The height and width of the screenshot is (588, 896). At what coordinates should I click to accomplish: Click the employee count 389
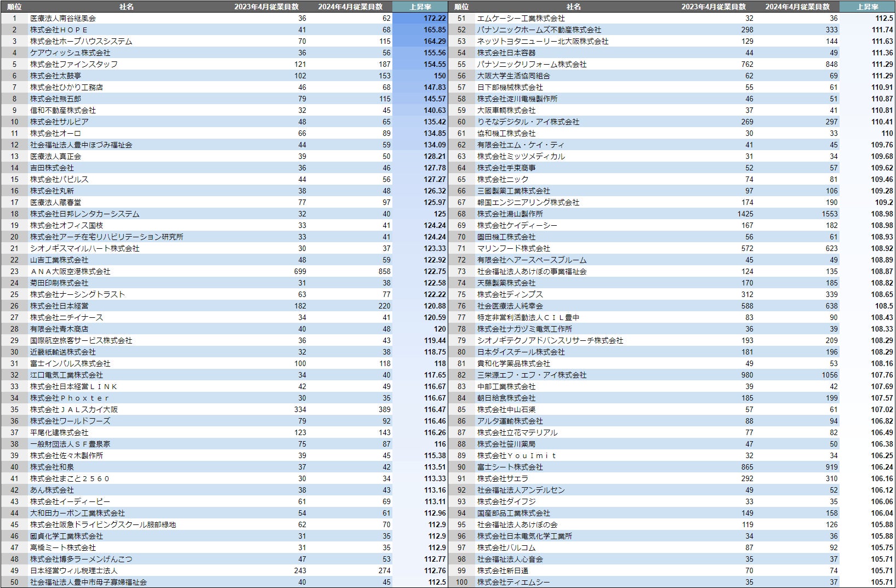(x=385, y=409)
